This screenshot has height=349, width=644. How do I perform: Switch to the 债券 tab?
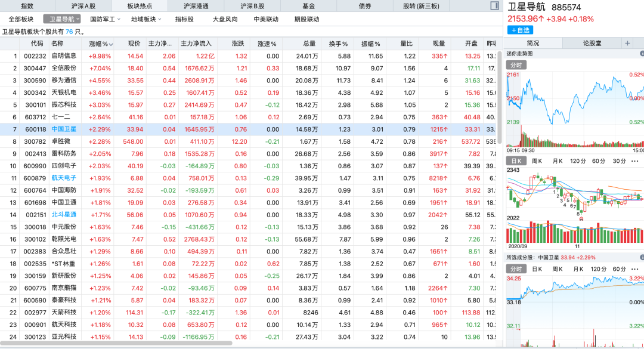click(x=365, y=6)
